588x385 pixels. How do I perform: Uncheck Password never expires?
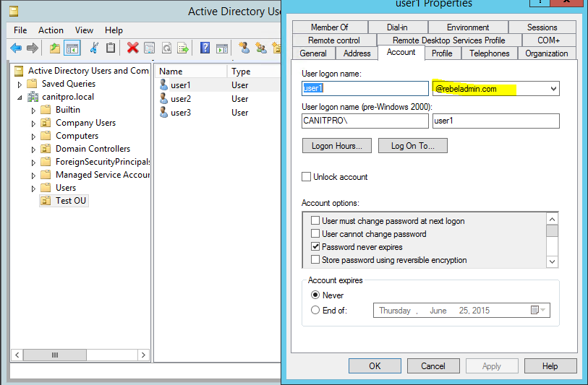click(x=315, y=246)
